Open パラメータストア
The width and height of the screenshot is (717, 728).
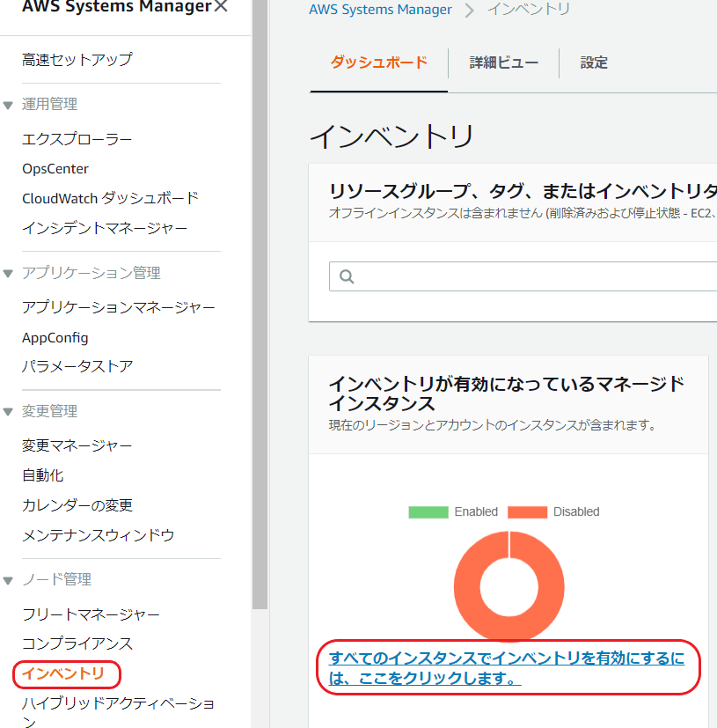click(x=77, y=366)
